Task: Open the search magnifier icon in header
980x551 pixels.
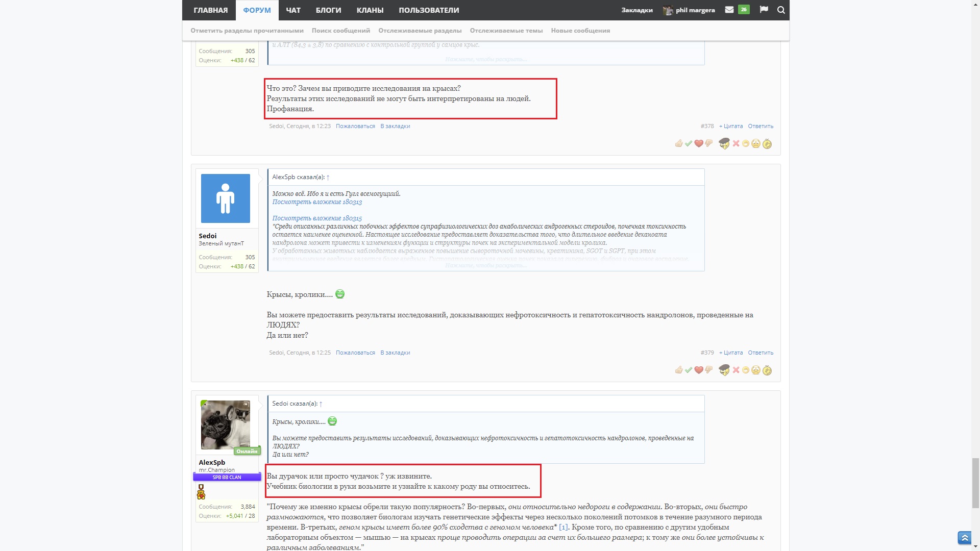Action: pos(781,10)
